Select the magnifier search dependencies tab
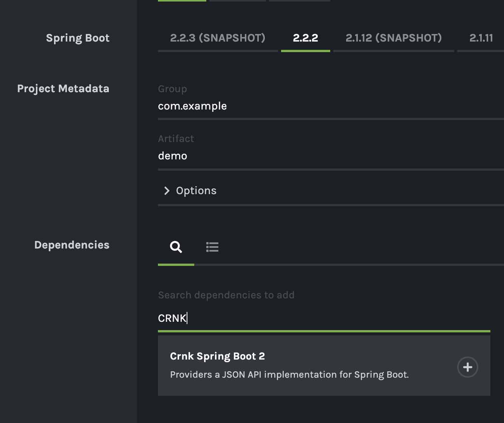 coord(176,247)
